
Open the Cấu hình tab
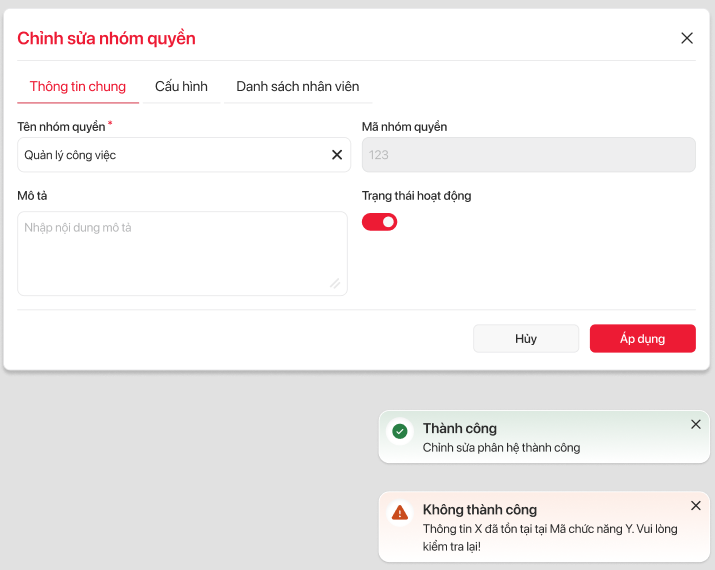tap(181, 87)
